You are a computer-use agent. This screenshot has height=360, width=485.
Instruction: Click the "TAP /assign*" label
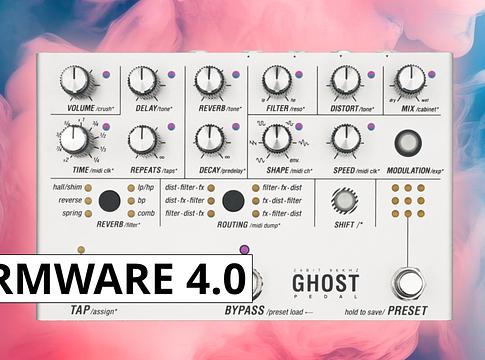point(94,310)
